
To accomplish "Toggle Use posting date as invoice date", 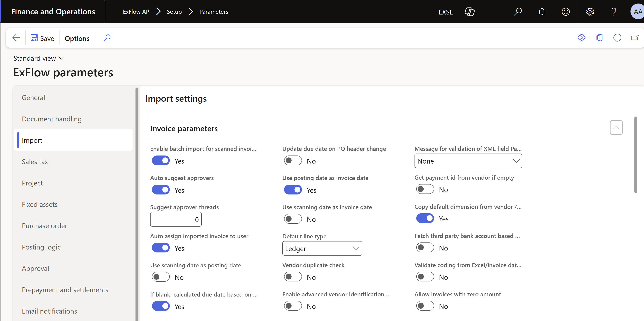I will click(293, 190).
